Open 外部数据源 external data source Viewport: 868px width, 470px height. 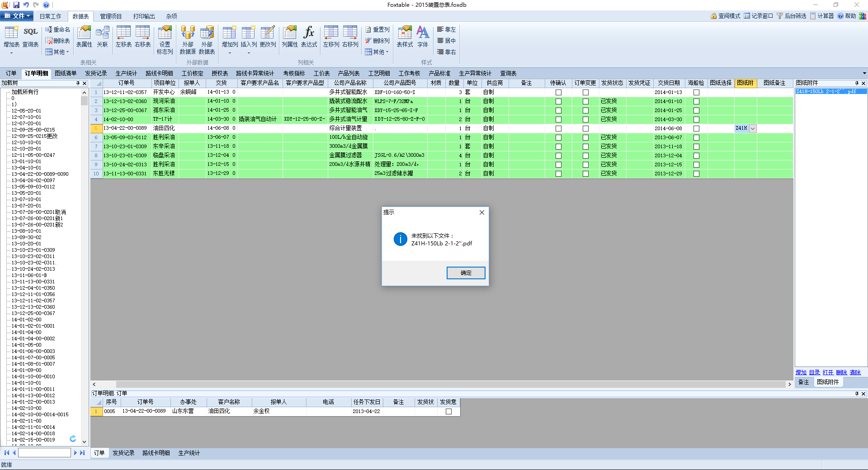coord(188,40)
